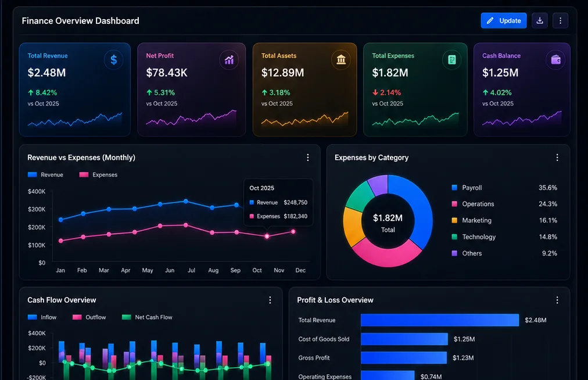Click the receipt icon on Total Expenses card

pos(452,60)
